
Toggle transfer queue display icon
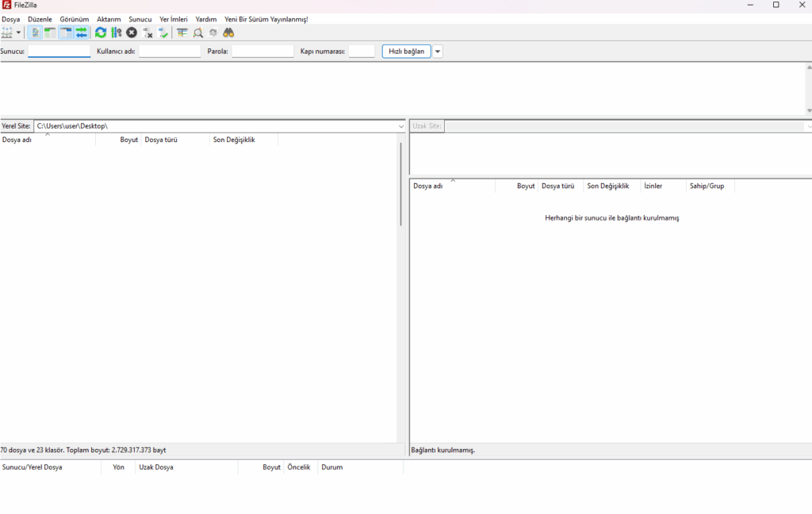click(82, 33)
